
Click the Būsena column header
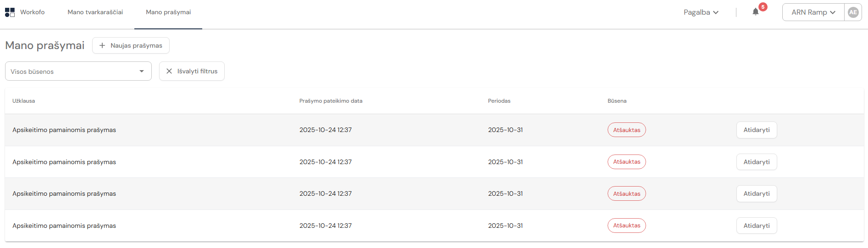[x=617, y=101]
